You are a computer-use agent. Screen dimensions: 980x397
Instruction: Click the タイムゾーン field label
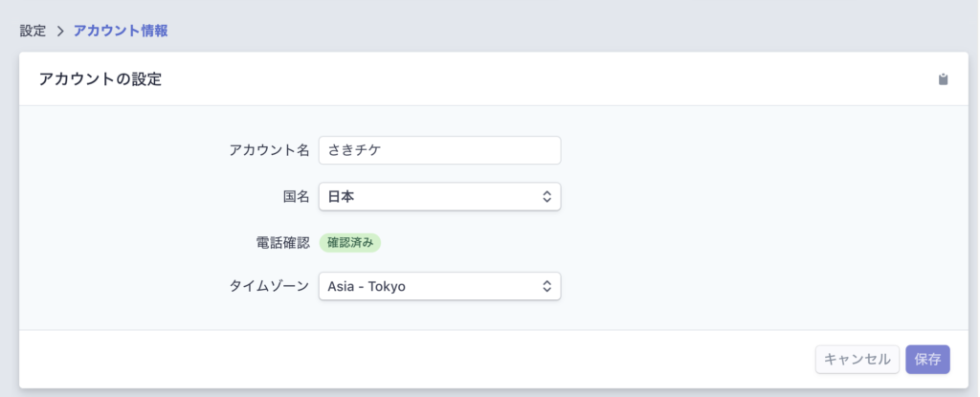[x=269, y=286]
